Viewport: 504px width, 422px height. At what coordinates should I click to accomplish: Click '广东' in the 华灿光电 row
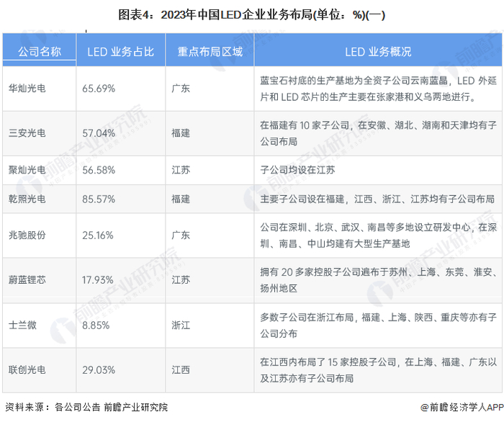pyautogui.click(x=181, y=89)
